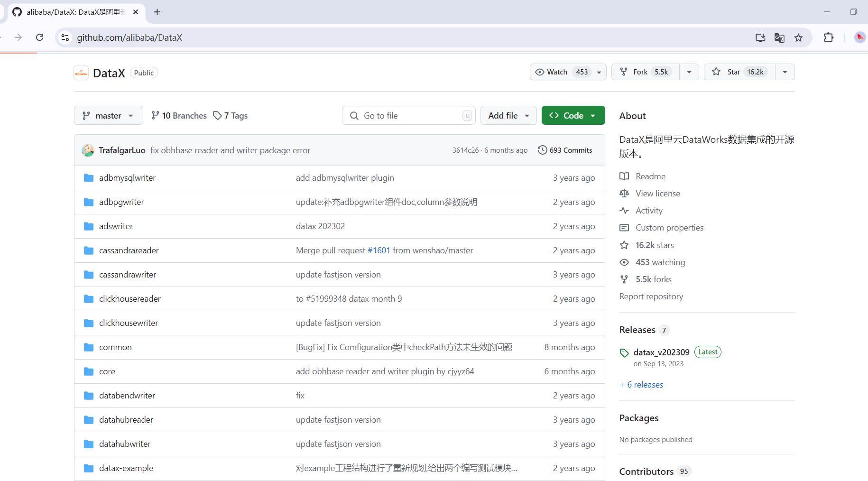The image size is (868, 481).
Task: Open commit hash 3614c26
Action: click(x=465, y=150)
